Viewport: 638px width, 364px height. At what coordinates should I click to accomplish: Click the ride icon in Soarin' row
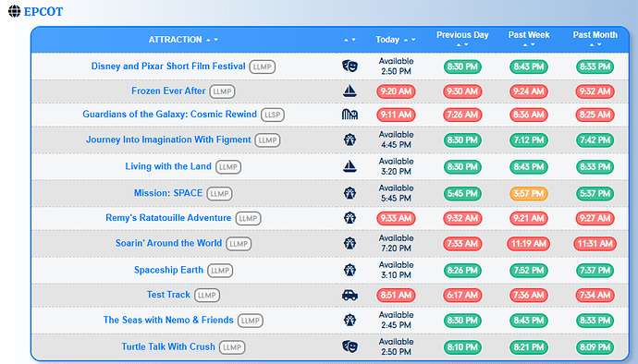(350, 243)
